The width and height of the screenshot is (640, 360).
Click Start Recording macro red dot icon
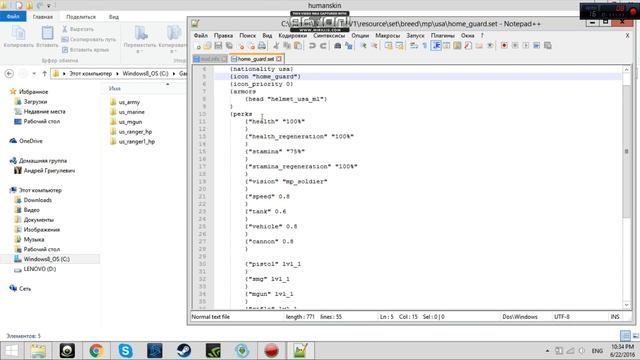504,46
